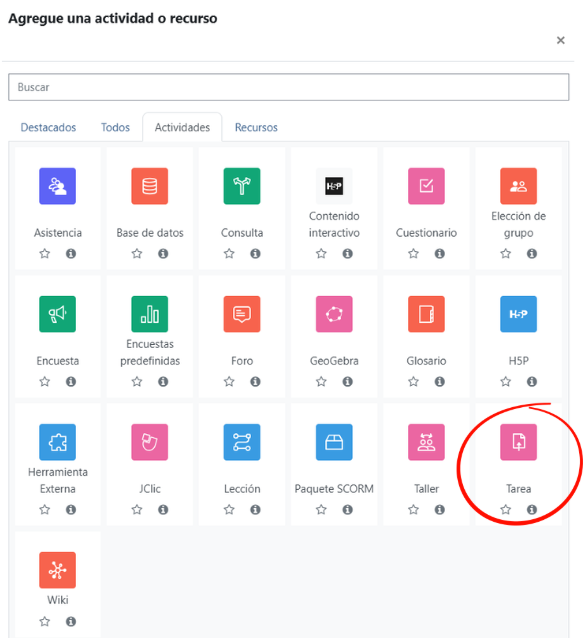Open the Destacados tab

click(48, 127)
